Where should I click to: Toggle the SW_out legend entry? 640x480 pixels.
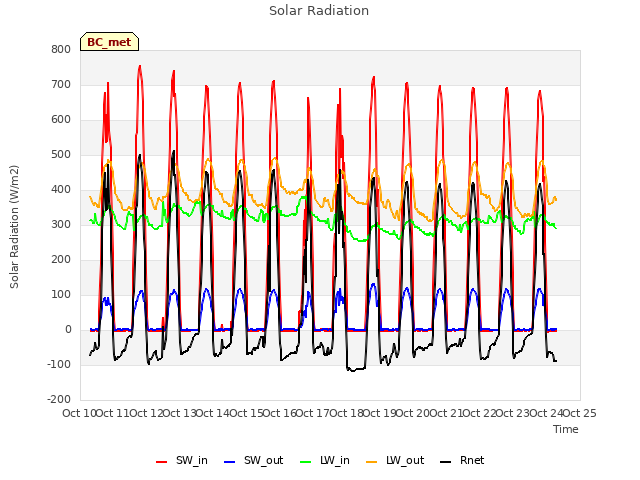pos(253,460)
